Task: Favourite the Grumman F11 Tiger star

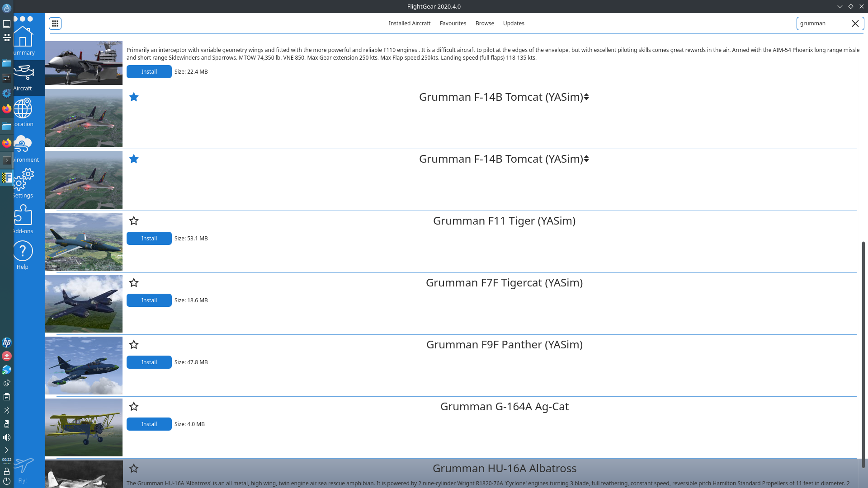Action: [134, 221]
